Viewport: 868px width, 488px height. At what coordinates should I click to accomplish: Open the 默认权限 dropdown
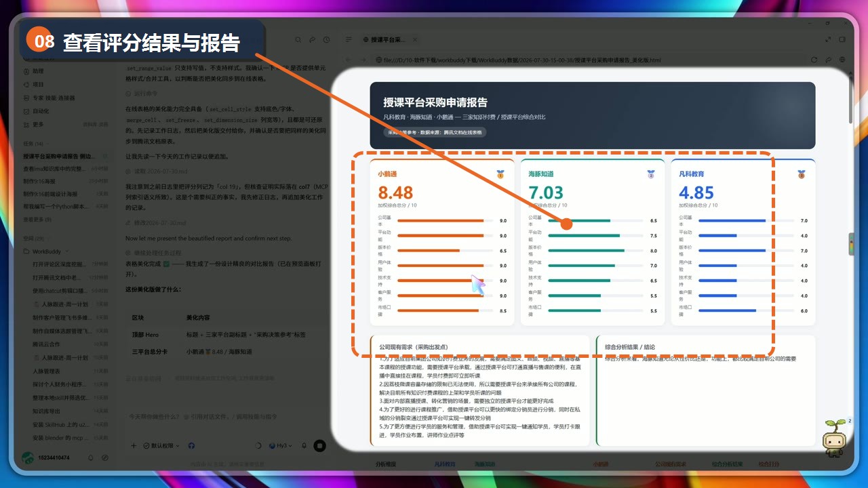tap(161, 446)
